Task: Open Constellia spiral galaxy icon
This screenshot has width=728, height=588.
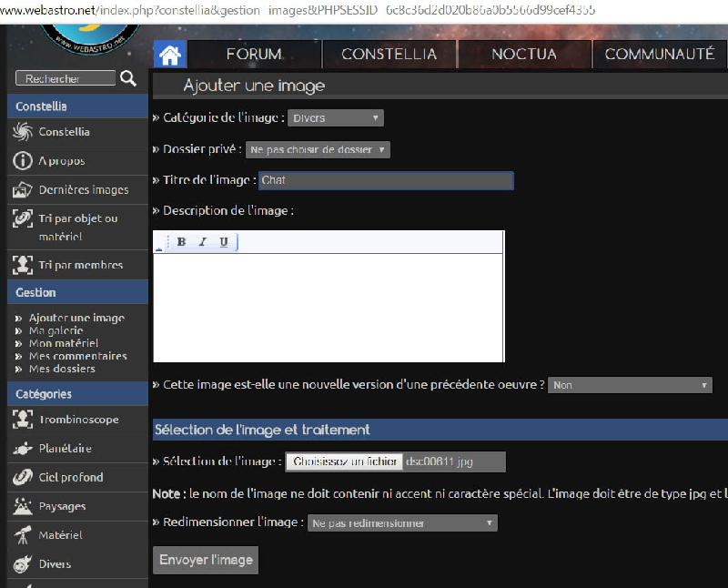Action: (x=22, y=132)
